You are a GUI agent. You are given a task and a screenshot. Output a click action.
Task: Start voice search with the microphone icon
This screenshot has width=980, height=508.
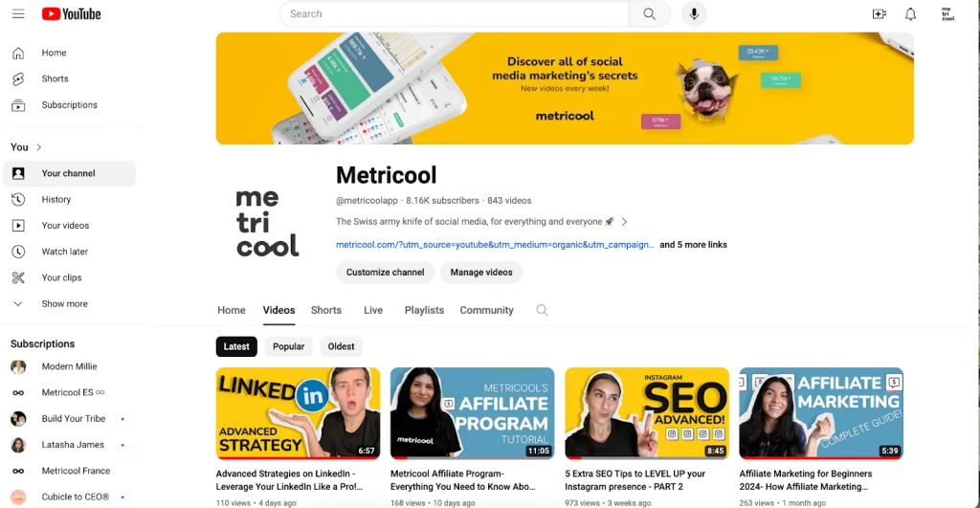(x=694, y=13)
